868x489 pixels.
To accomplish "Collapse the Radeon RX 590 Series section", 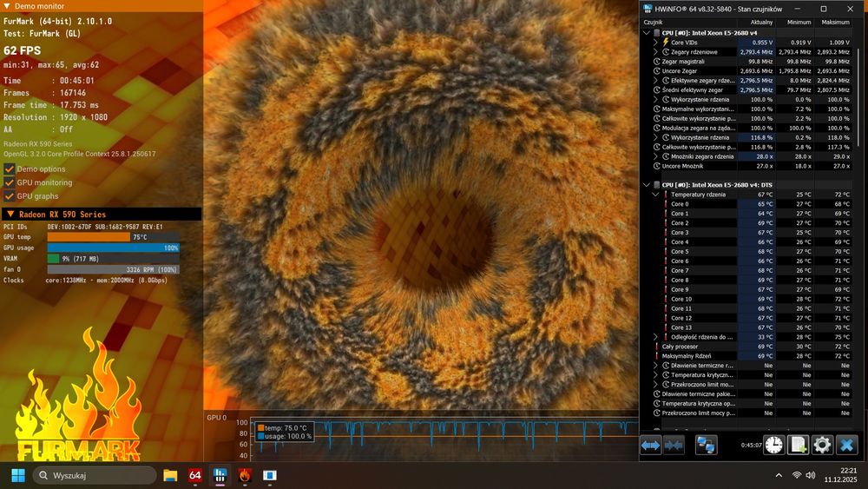I will [x=10, y=214].
